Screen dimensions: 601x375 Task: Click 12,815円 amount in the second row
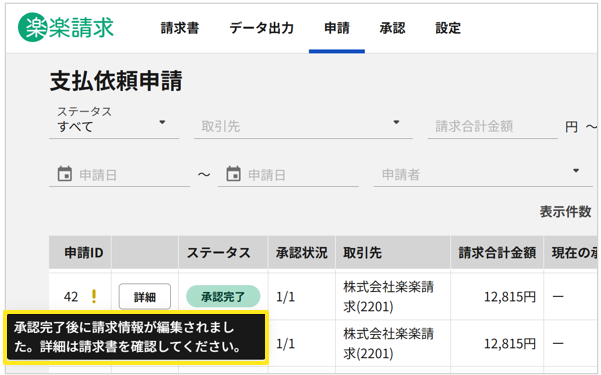click(x=510, y=344)
